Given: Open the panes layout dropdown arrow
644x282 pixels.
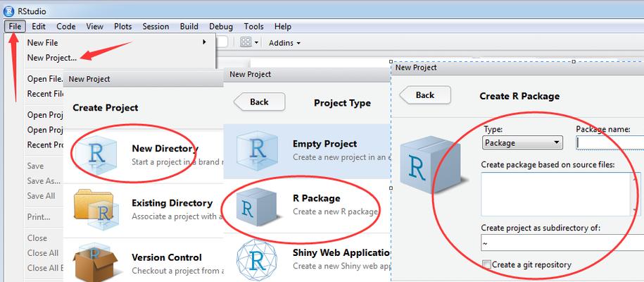Looking at the screenshot, I should click(257, 43).
